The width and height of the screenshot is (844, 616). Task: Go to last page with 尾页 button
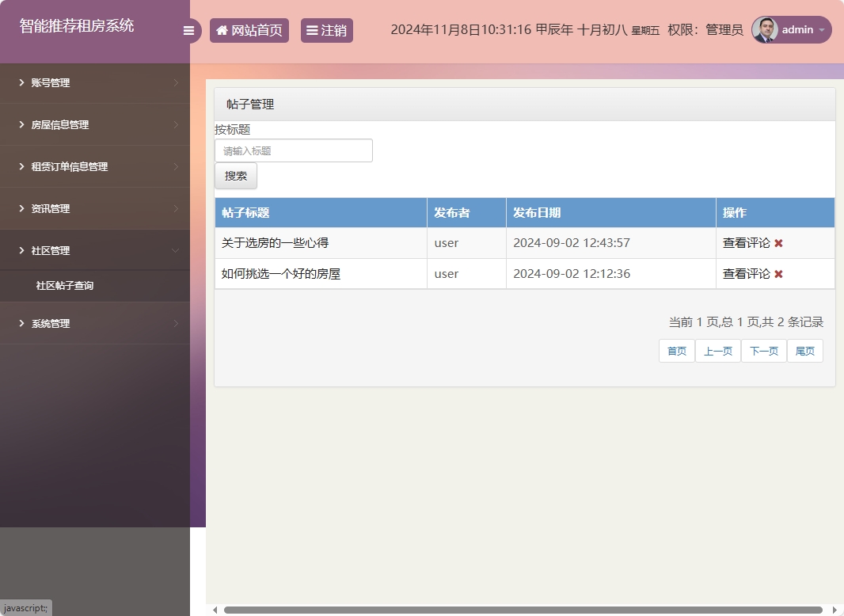804,351
